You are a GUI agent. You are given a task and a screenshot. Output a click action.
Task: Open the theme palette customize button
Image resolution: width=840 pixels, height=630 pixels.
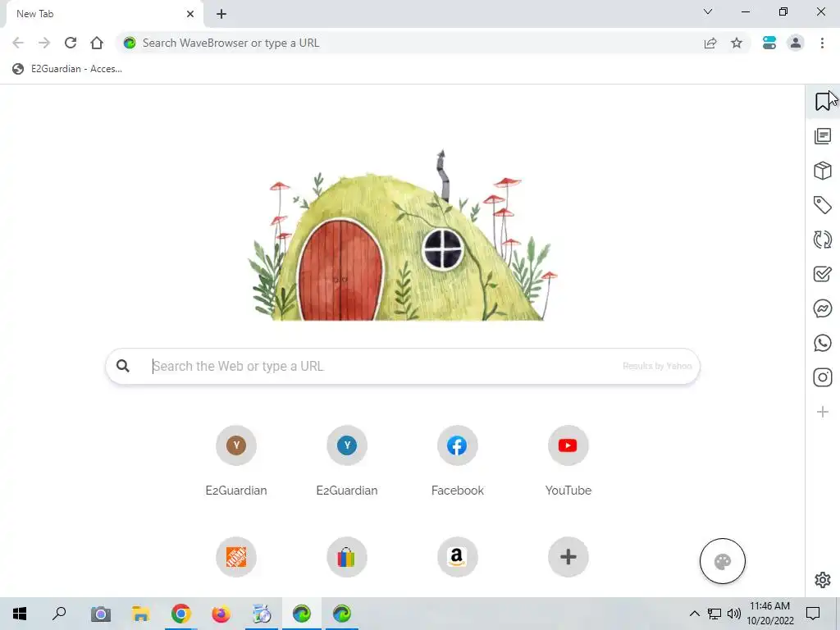pos(722,561)
